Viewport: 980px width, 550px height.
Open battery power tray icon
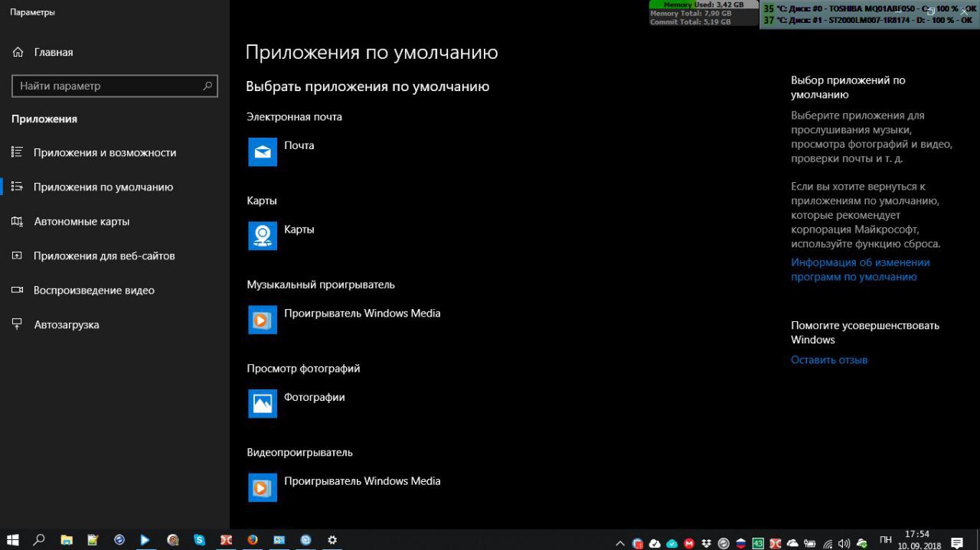[x=810, y=543]
